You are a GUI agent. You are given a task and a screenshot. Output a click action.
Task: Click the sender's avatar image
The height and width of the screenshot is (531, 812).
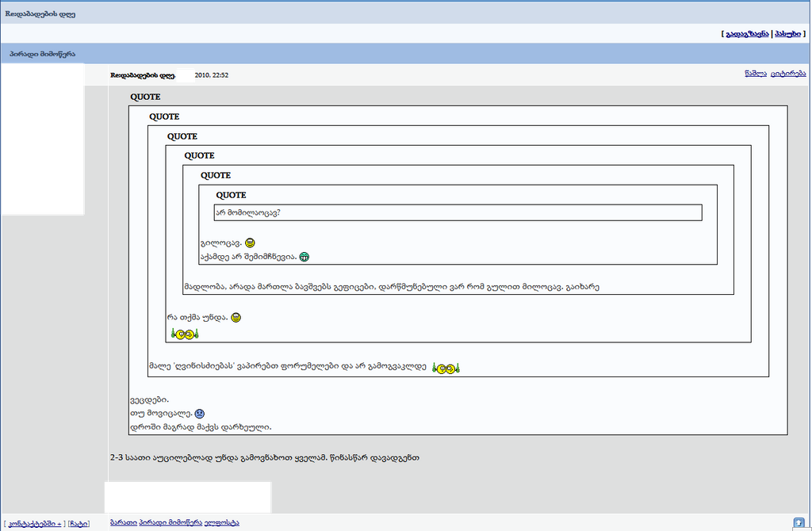click(41, 139)
